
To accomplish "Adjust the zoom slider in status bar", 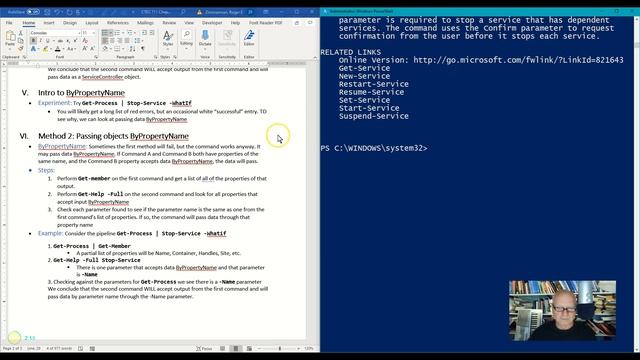I will point(280,349).
